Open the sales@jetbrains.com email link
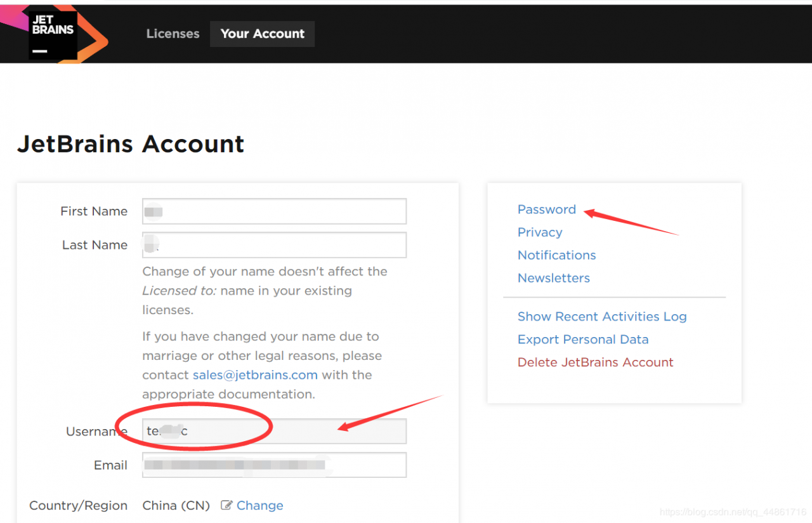 pos(255,374)
